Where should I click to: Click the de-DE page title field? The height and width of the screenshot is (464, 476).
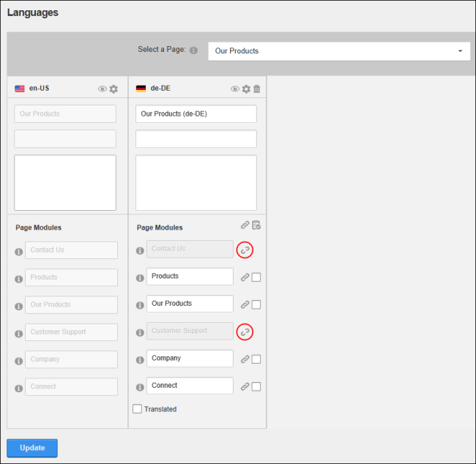[196, 138]
